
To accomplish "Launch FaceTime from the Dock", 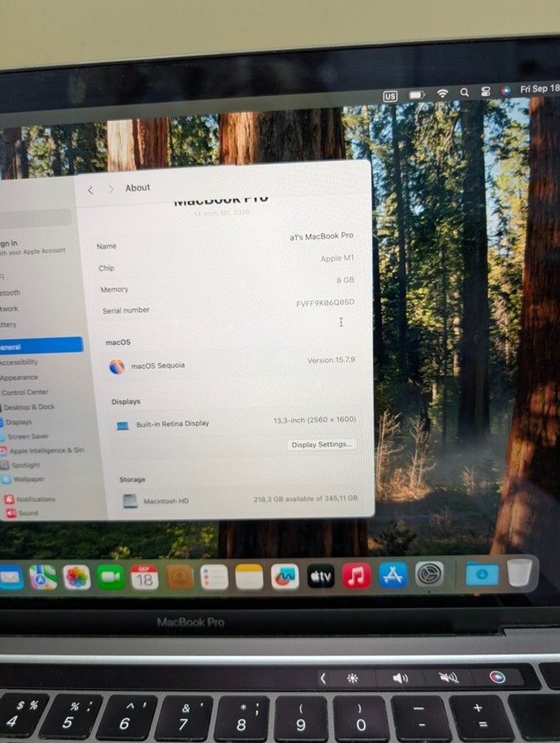I will tap(110, 577).
